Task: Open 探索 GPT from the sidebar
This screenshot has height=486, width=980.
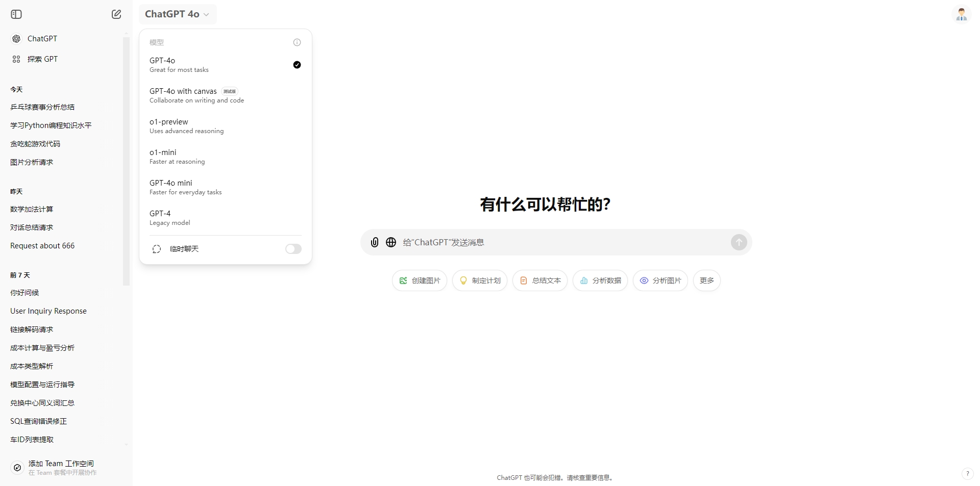Action: tap(42, 59)
